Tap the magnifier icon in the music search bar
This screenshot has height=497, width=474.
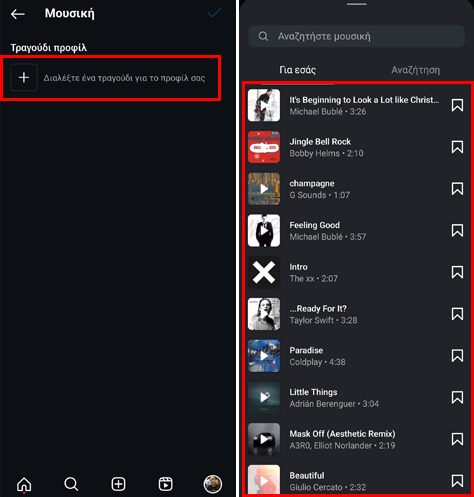coord(263,36)
